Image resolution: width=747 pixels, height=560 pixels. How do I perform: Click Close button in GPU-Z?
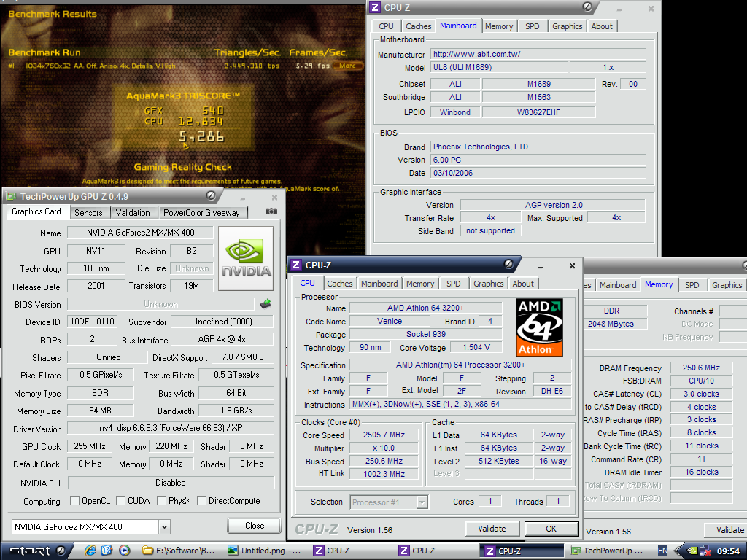point(255,526)
